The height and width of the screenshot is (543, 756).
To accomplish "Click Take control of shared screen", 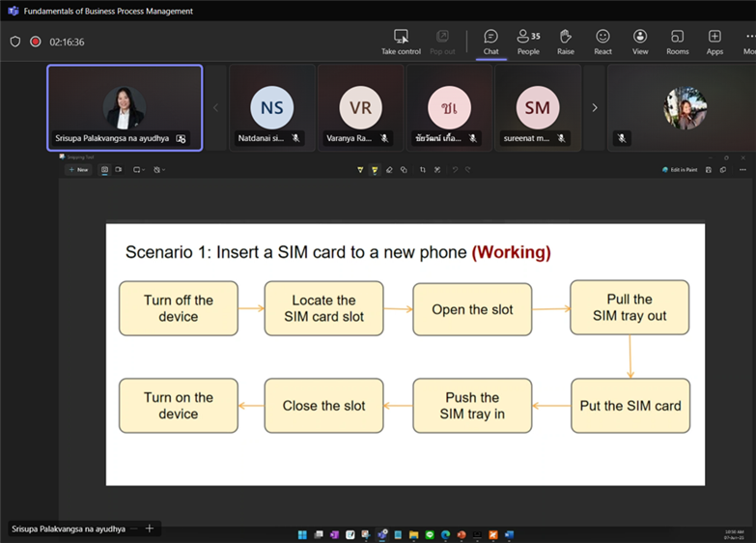I will [x=401, y=42].
